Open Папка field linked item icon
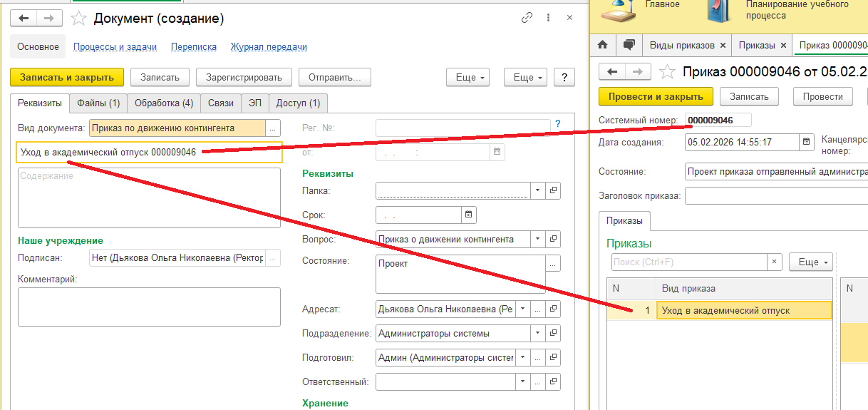The height and width of the screenshot is (410, 868). pyautogui.click(x=553, y=190)
